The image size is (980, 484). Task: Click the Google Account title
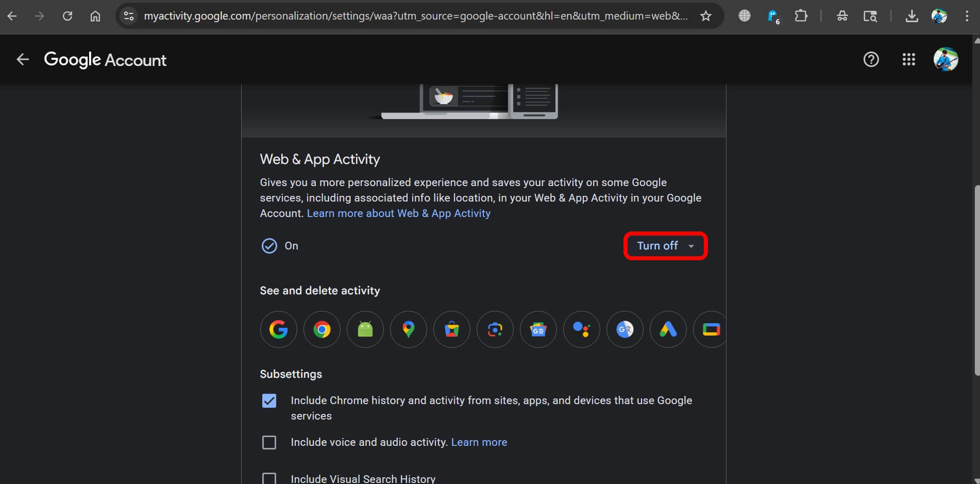[105, 60]
